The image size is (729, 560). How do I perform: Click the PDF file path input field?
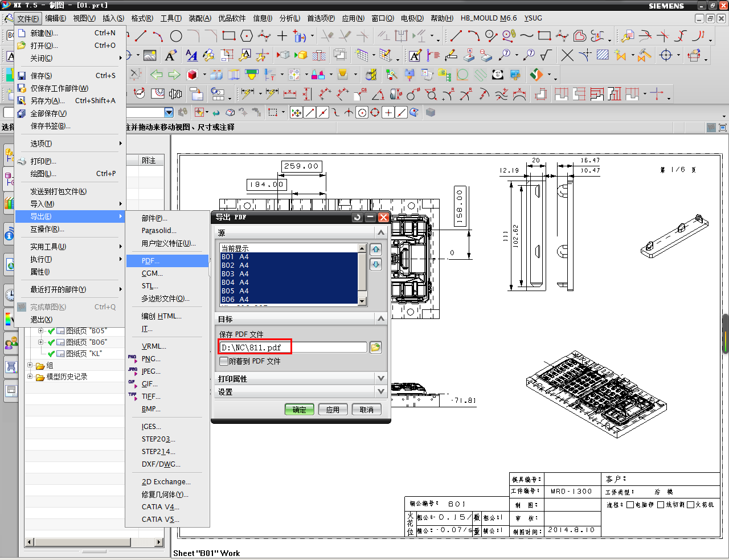click(293, 348)
